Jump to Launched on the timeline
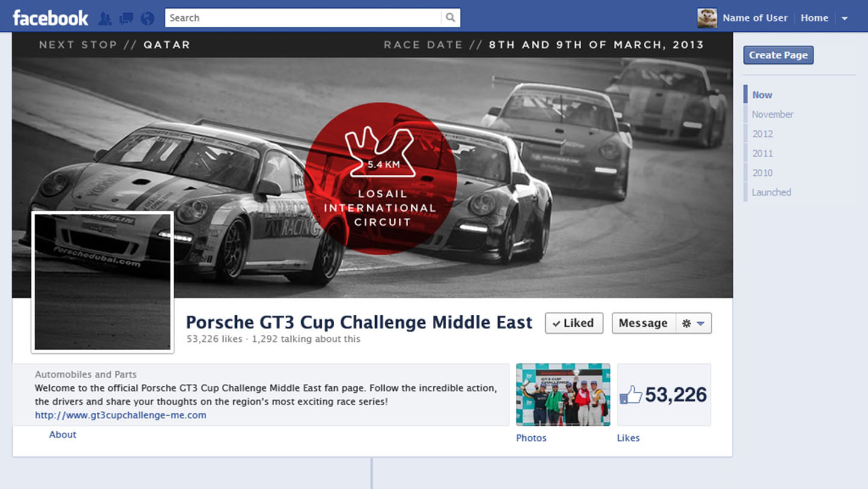Screen dimensions: 868x489 point(771,192)
